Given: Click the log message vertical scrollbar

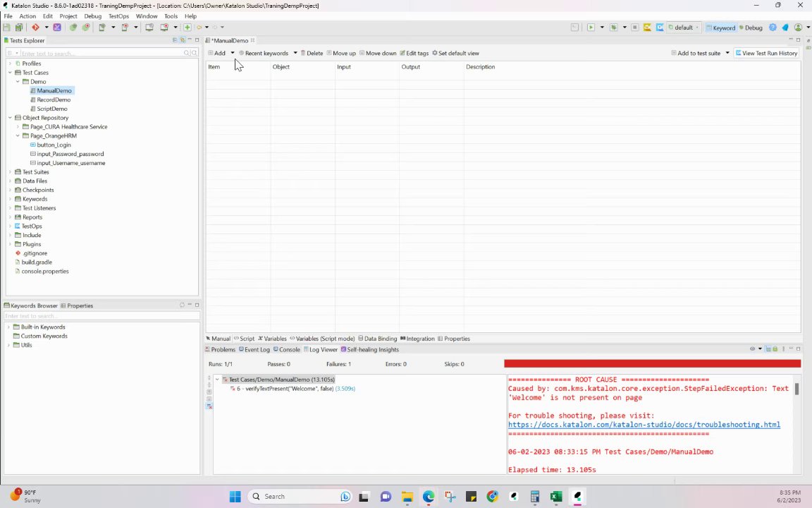Looking at the screenshot, I should point(796,389).
